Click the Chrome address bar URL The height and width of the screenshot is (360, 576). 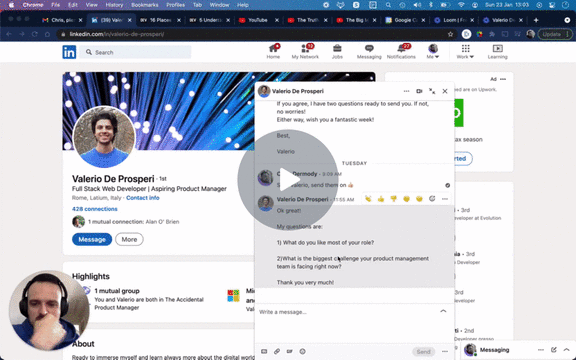click(x=117, y=34)
